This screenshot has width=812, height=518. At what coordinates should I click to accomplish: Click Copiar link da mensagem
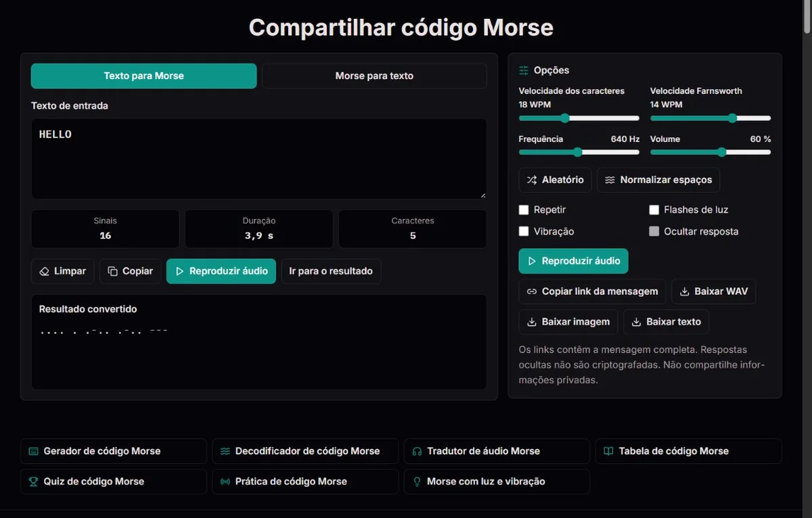coord(592,291)
